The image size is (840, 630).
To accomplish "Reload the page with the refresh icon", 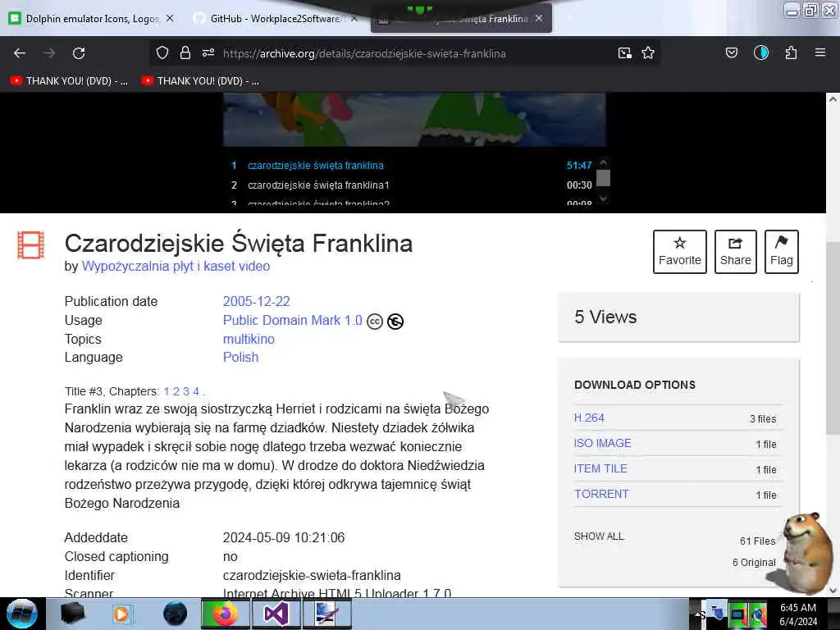I will [79, 53].
